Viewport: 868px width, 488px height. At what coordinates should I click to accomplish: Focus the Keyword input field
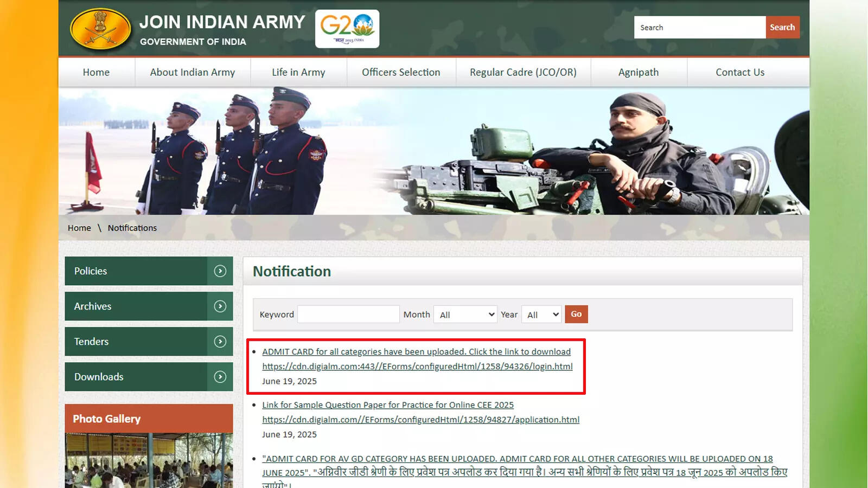click(348, 314)
